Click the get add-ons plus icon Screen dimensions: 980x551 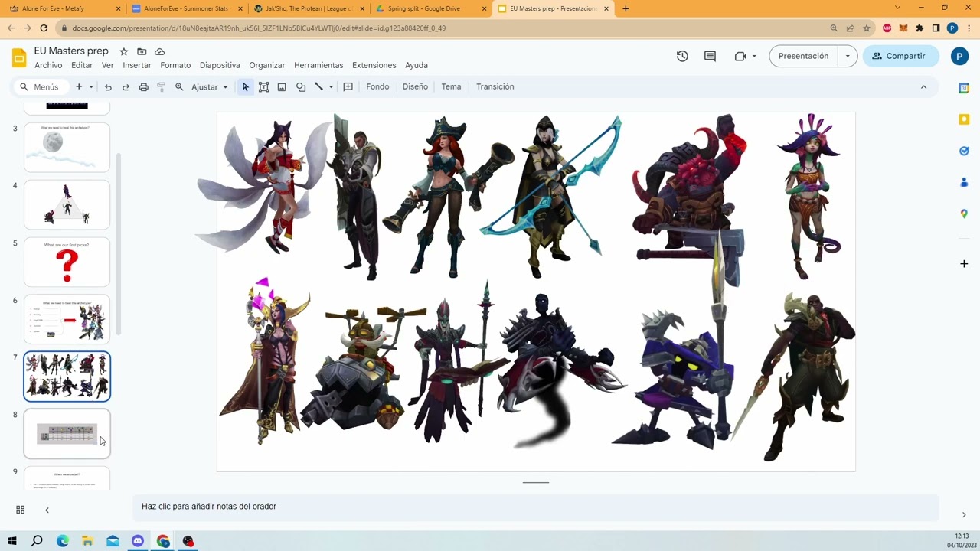964,264
